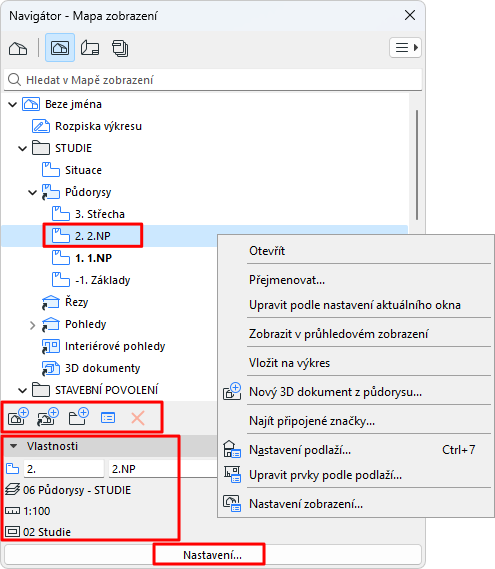Click the Nastavení... button
This screenshot has width=495, height=569.
click(213, 555)
